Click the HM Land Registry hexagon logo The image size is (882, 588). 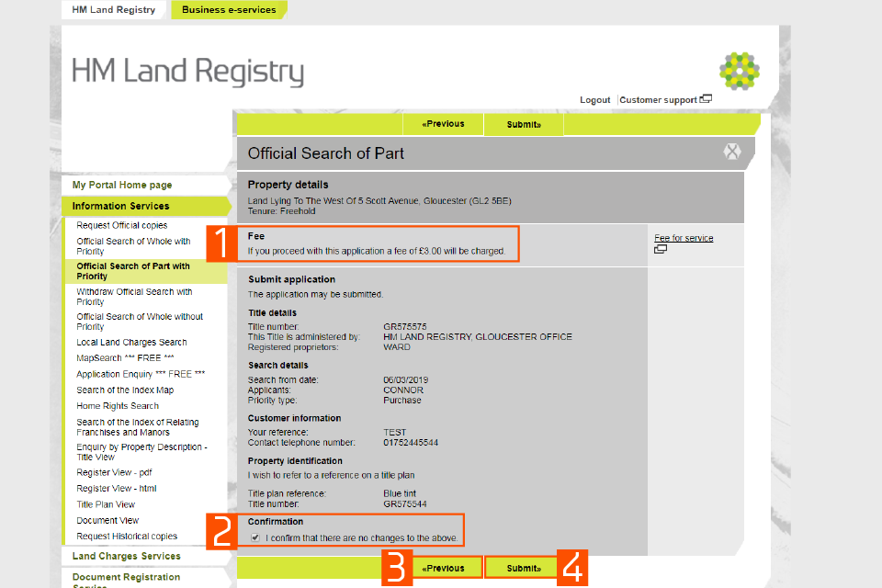739,72
